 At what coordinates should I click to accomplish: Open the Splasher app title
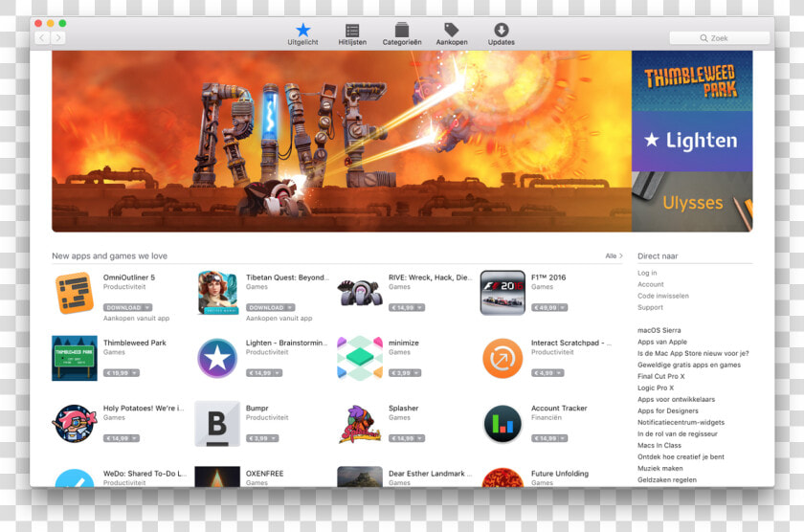(x=404, y=408)
